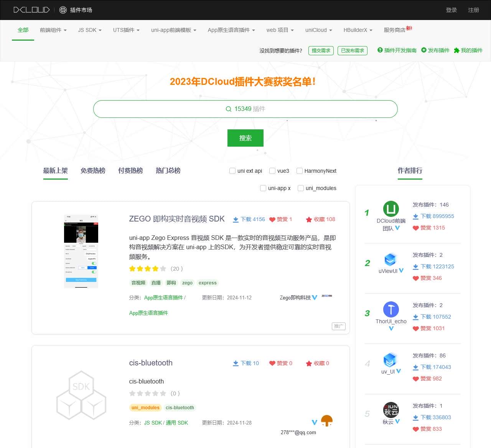Click the plugin market round icon
This screenshot has height=448, width=491.
pos(63,10)
